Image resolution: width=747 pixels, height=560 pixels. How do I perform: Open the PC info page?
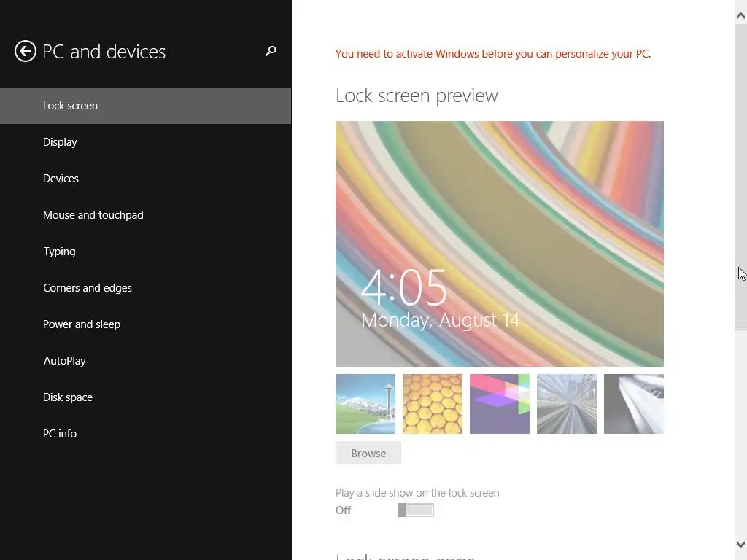tap(60, 434)
